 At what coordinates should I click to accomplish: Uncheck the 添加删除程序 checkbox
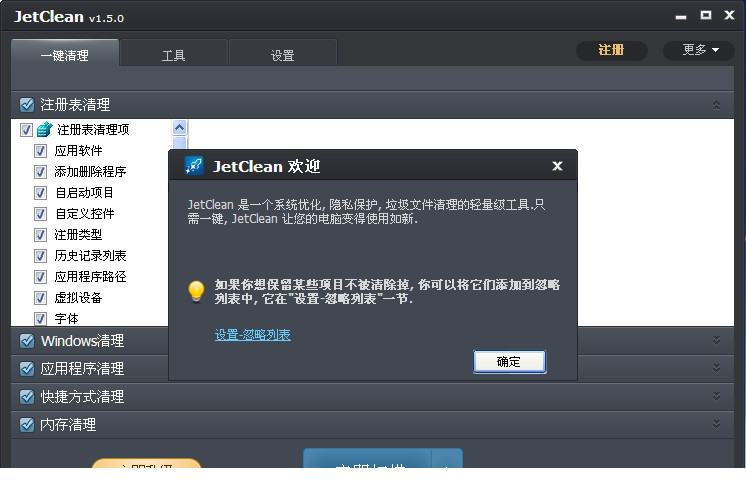coord(40,172)
